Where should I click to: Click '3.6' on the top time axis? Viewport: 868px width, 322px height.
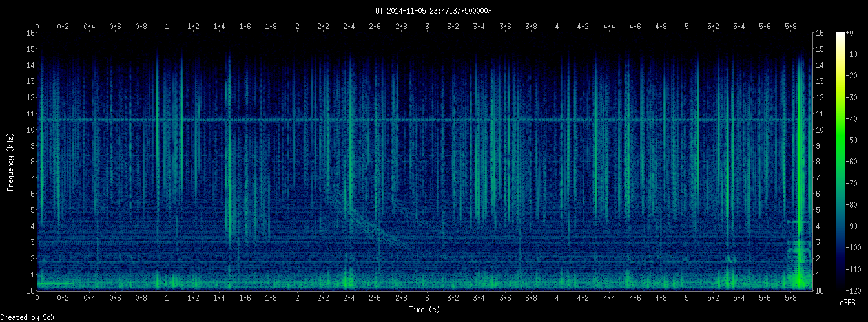click(505, 26)
